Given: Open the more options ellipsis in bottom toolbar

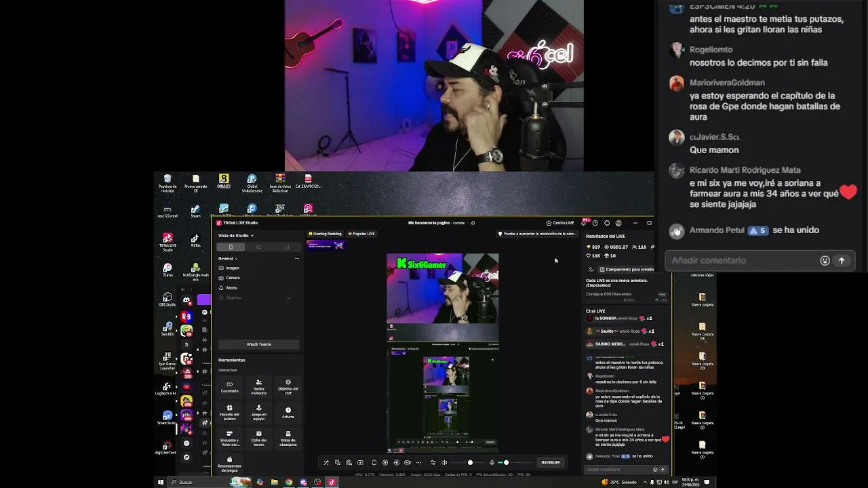Looking at the screenshot, I should tap(418, 462).
